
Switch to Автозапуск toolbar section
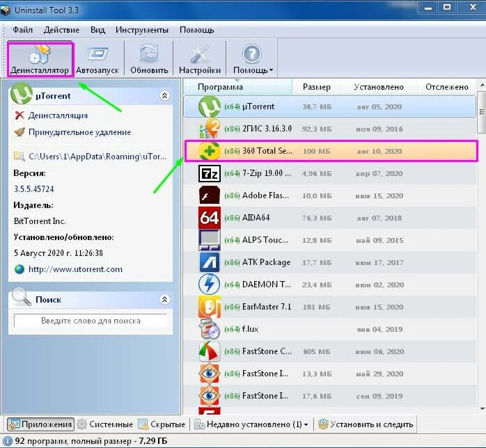coord(97,59)
